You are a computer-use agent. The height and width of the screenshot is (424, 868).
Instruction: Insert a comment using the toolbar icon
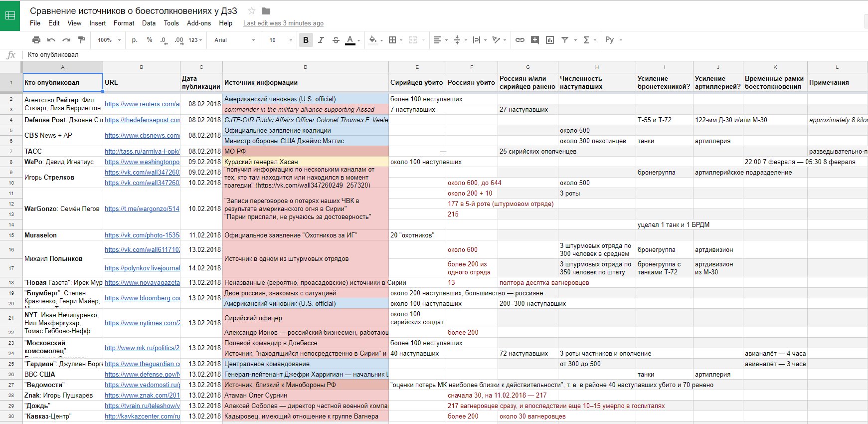(x=534, y=40)
